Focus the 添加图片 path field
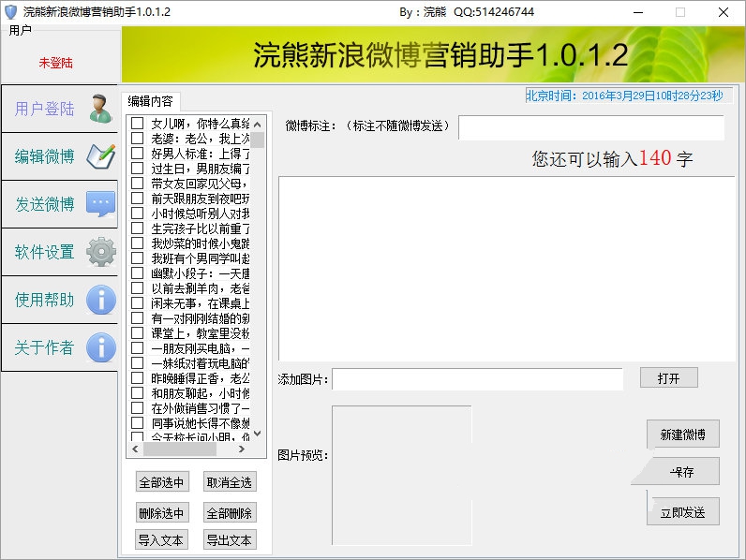 [478, 379]
